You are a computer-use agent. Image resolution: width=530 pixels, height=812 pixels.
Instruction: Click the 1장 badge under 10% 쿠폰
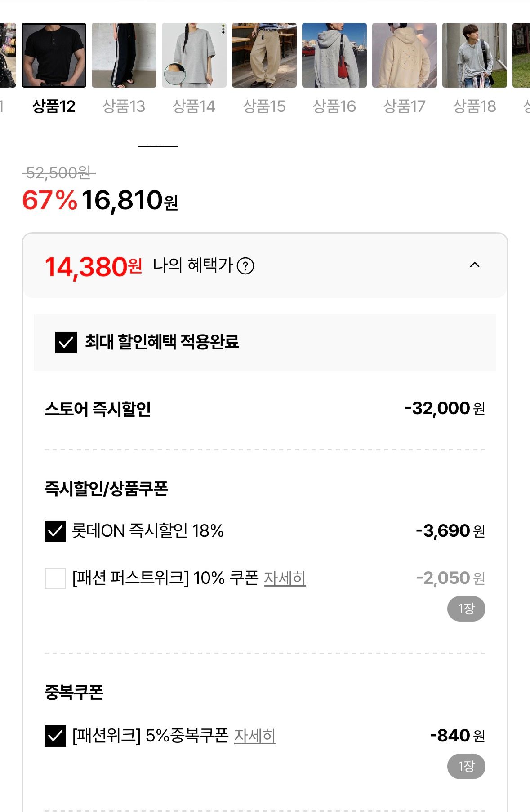click(466, 609)
